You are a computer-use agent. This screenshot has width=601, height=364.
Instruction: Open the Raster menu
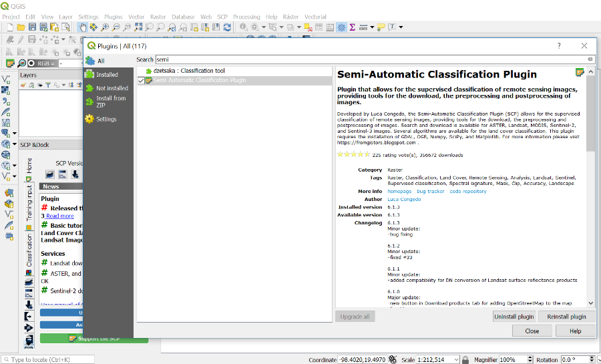[158, 17]
